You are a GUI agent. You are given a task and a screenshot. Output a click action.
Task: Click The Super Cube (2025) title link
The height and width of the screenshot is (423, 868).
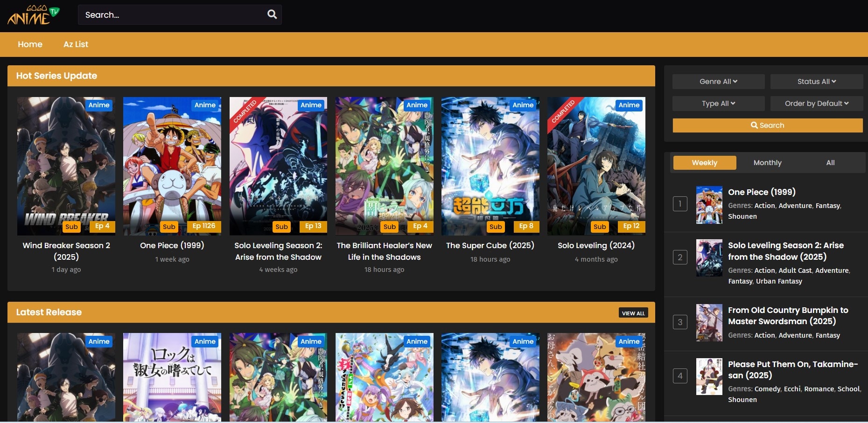coord(490,245)
